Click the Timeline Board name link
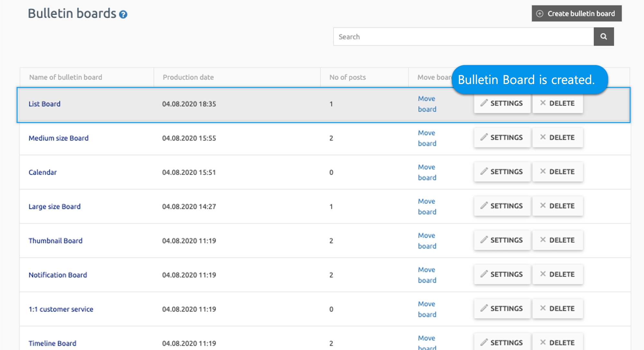The image size is (644, 350). click(x=53, y=343)
